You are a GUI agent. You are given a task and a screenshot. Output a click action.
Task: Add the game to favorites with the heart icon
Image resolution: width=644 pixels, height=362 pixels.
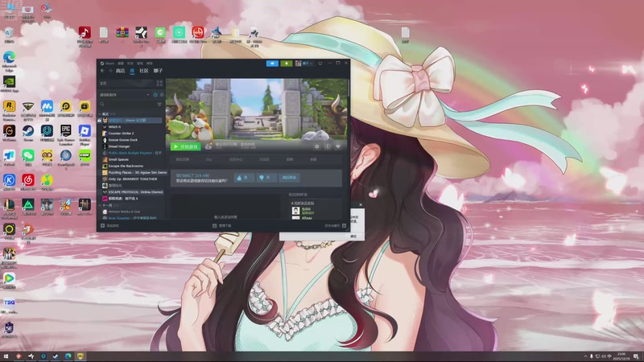click(x=338, y=146)
